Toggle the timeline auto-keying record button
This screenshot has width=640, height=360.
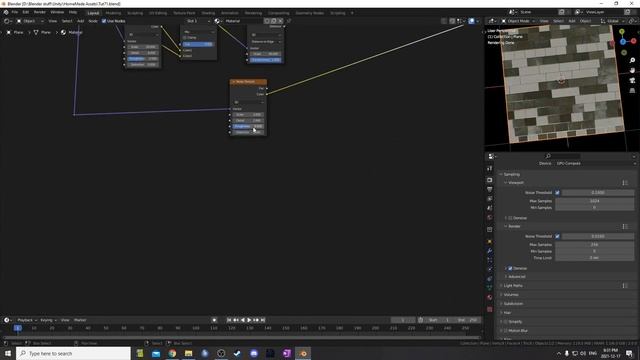[x=214, y=320]
